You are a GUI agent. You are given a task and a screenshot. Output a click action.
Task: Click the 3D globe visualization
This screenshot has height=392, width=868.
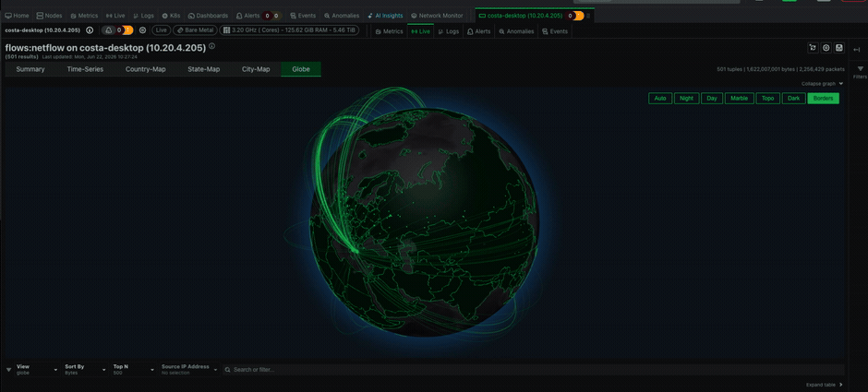coord(423,222)
